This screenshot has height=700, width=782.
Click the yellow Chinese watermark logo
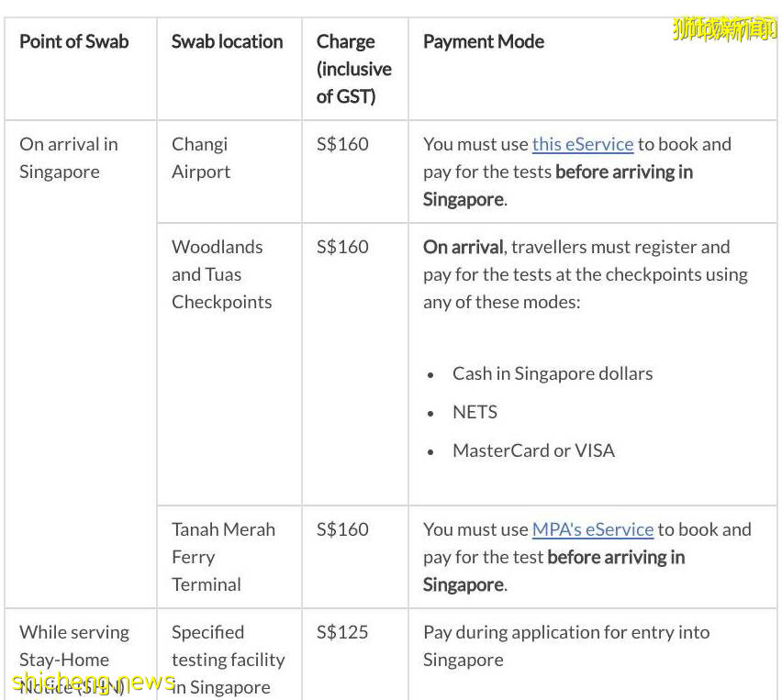(x=724, y=28)
